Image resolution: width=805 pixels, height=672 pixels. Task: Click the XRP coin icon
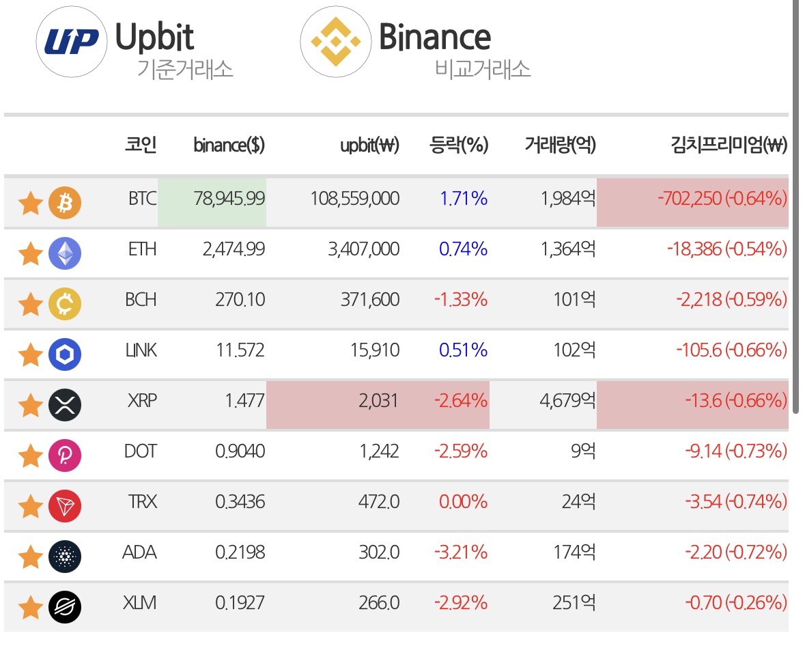click(65, 404)
